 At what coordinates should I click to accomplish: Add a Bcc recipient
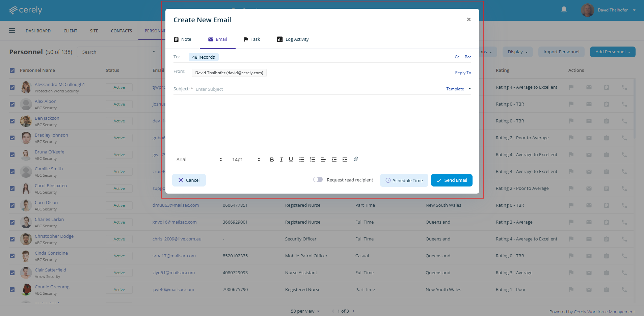tap(468, 57)
